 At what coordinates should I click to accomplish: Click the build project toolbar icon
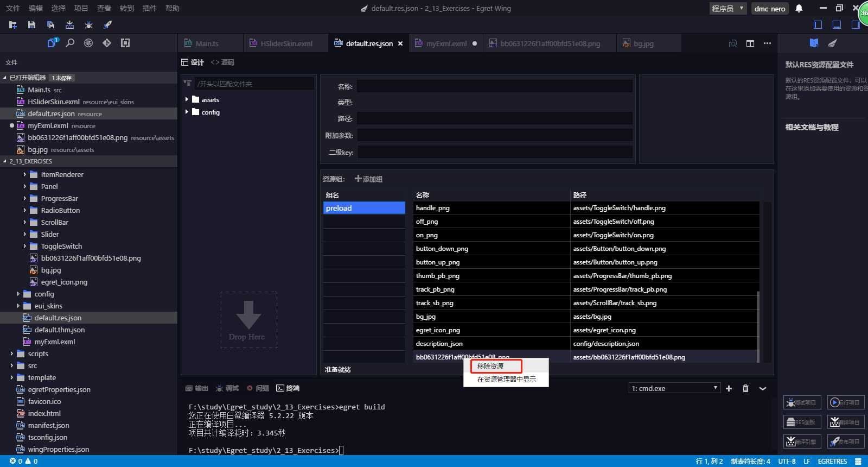[x=69, y=25]
